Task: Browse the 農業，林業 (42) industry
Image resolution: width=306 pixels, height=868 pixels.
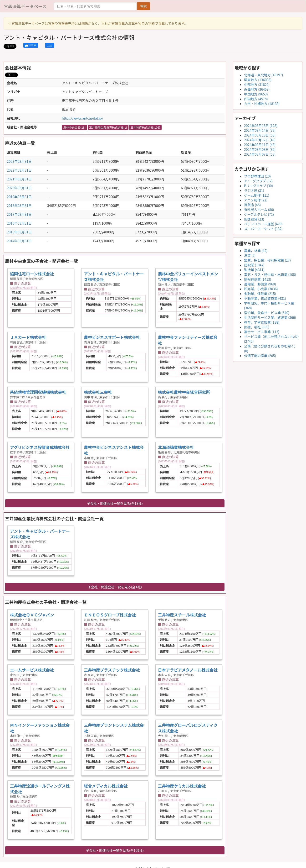Action: pyautogui.click(x=255, y=251)
